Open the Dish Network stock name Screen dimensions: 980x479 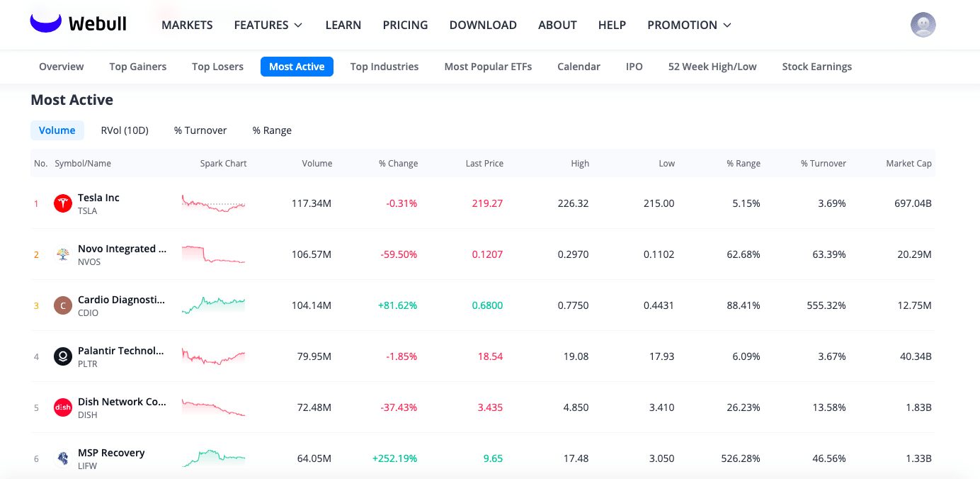(122, 402)
